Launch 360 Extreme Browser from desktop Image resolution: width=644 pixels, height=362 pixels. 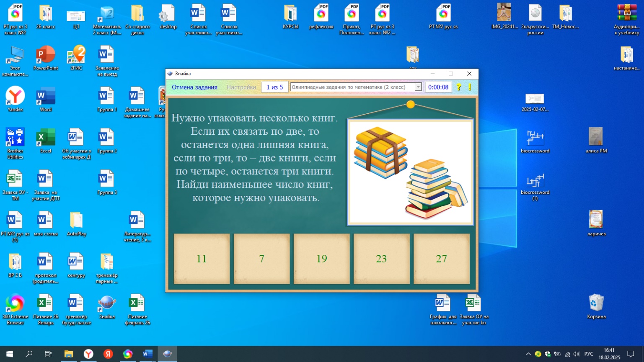click(x=15, y=307)
